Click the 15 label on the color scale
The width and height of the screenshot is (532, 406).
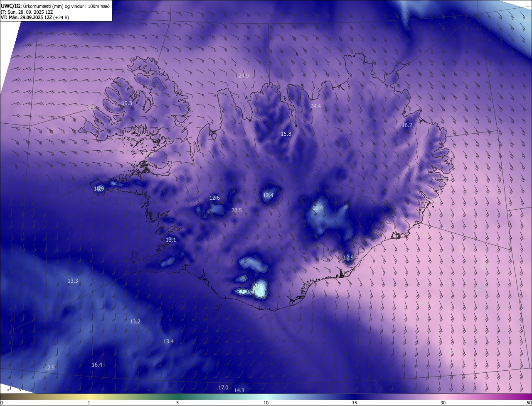pos(355,403)
